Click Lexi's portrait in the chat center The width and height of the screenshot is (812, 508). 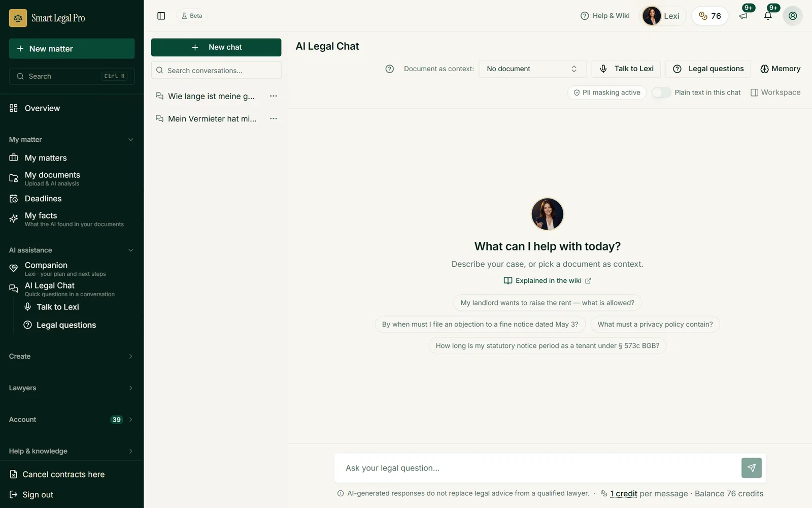click(547, 214)
